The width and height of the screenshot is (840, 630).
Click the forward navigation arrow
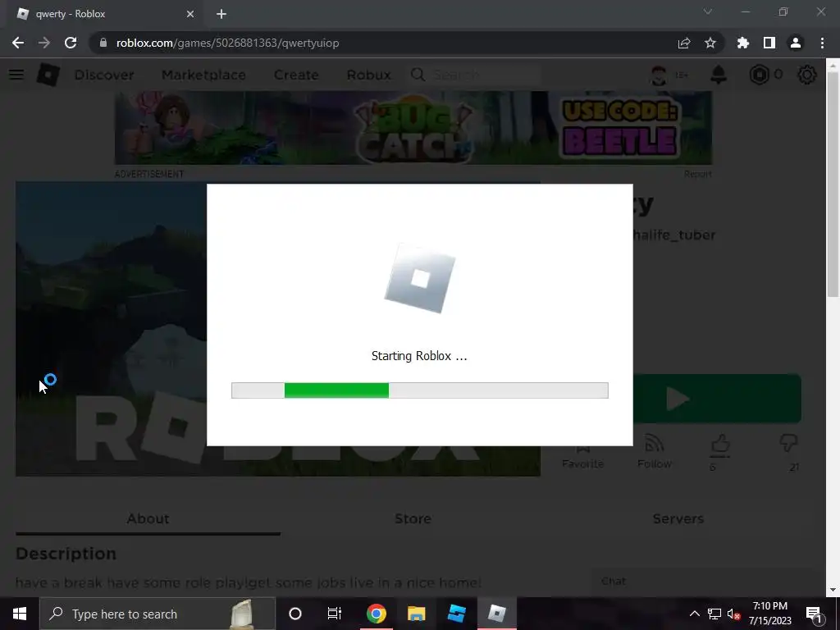click(44, 43)
